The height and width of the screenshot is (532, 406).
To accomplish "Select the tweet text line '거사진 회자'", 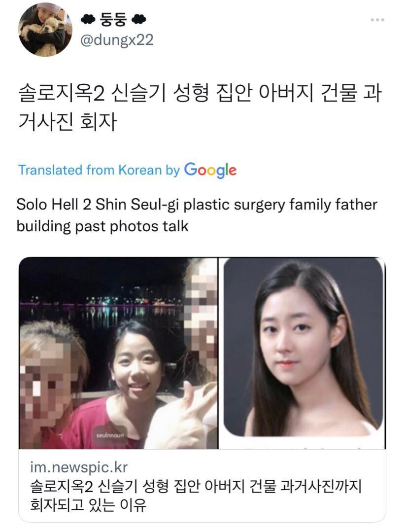I will tap(68, 122).
